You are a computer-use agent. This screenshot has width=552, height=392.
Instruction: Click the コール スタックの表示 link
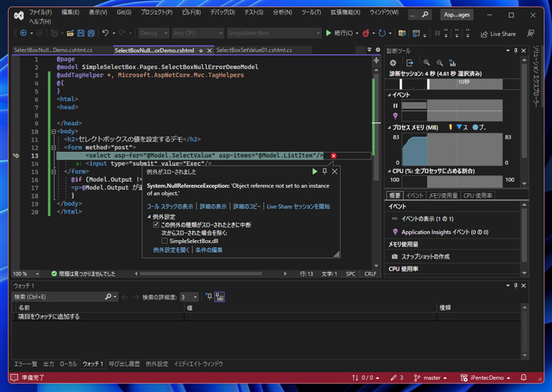point(170,206)
